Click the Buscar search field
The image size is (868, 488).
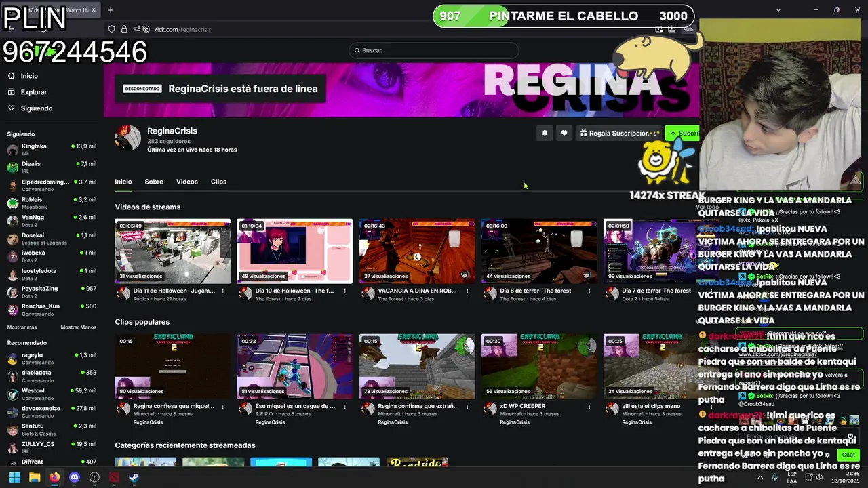434,50
